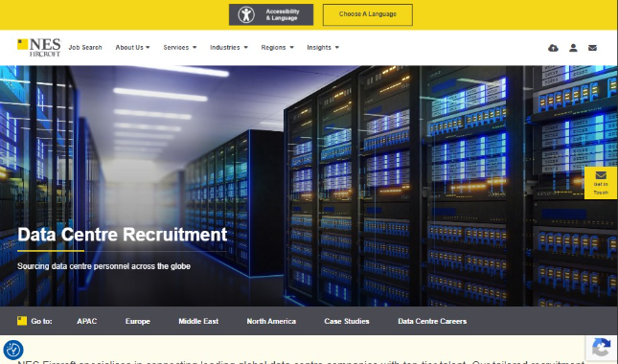Image resolution: width=618 pixels, height=364 pixels.
Task: Open the Choose A Language button
Action: [x=368, y=15]
